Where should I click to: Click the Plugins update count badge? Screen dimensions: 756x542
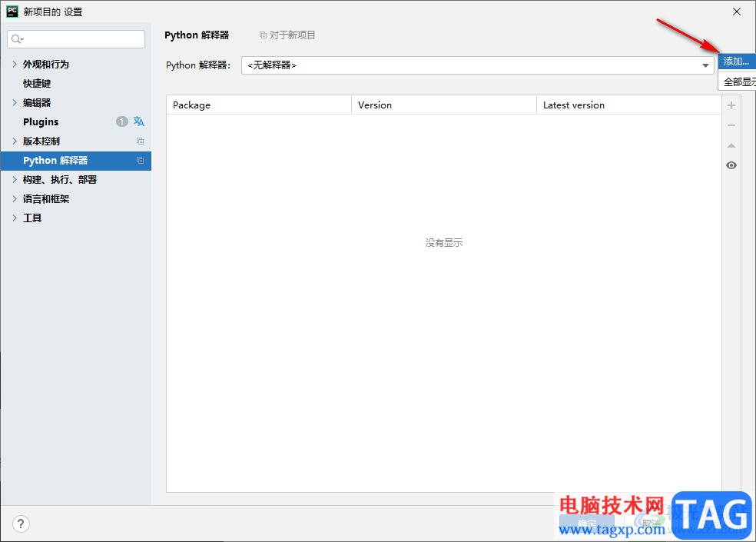click(122, 121)
